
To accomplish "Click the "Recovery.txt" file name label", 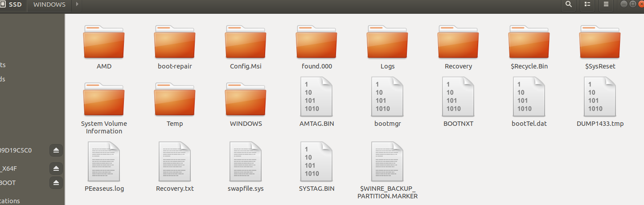I will coord(175,189).
